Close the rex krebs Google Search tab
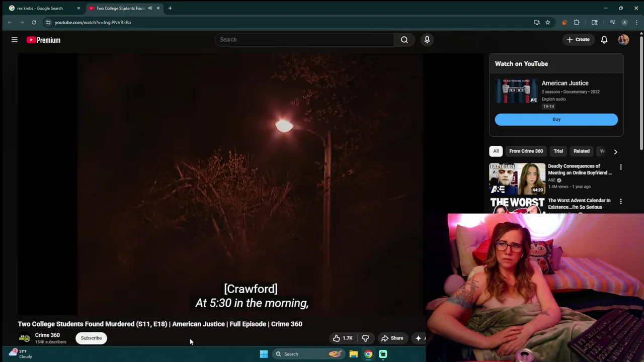Image resolution: width=644 pixels, height=362 pixels. pos(78,8)
